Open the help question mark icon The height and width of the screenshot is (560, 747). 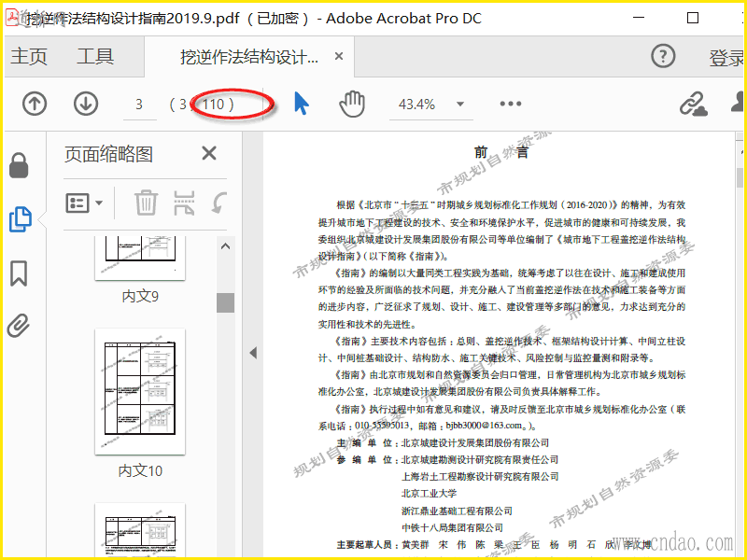coord(663,56)
